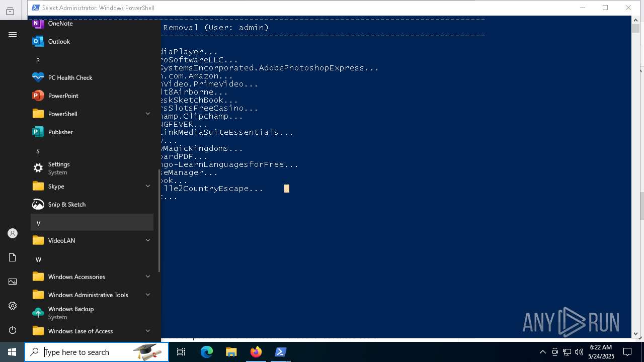Open PC Health Check app
The height and width of the screenshot is (362, 644).
pyautogui.click(x=92, y=78)
